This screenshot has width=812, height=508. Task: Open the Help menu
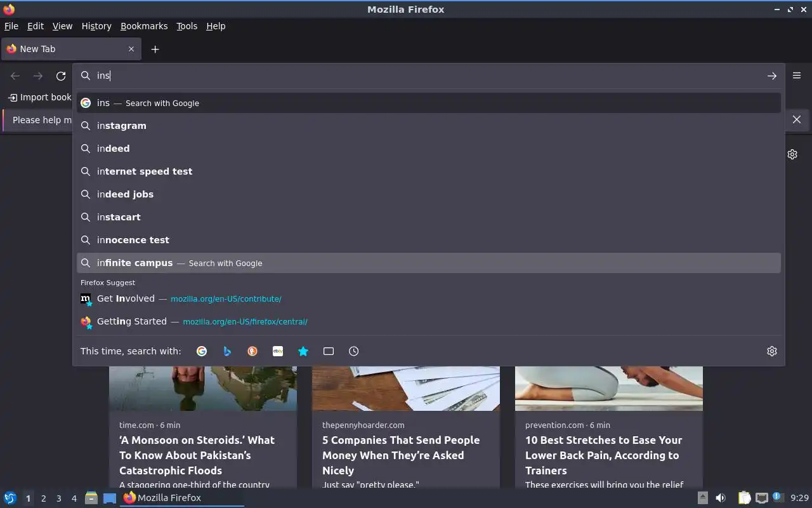pyautogui.click(x=216, y=26)
